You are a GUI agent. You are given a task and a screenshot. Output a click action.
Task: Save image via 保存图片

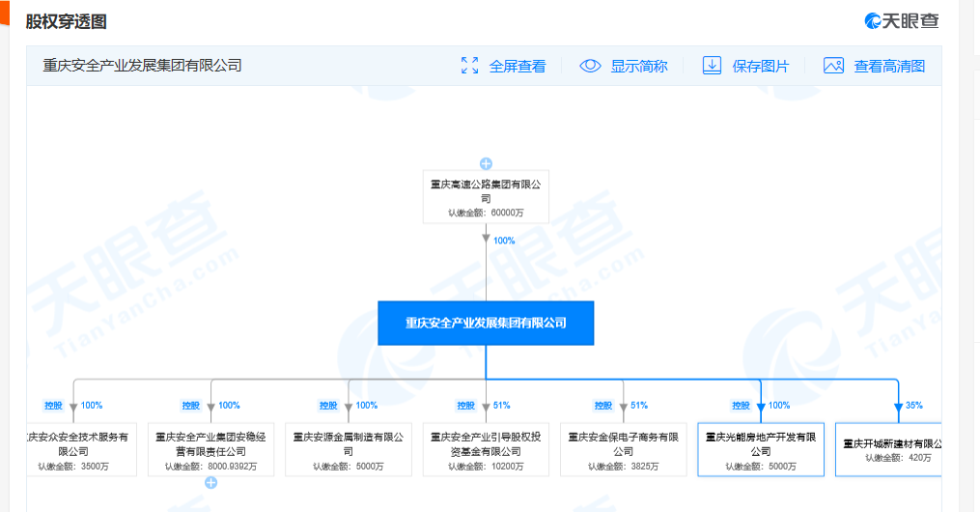coord(761,67)
